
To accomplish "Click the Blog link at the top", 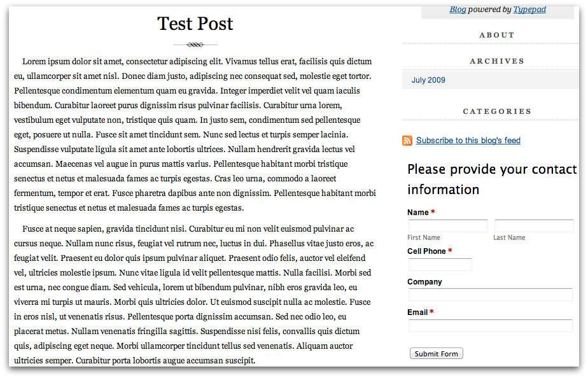I will click(x=458, y=9).
